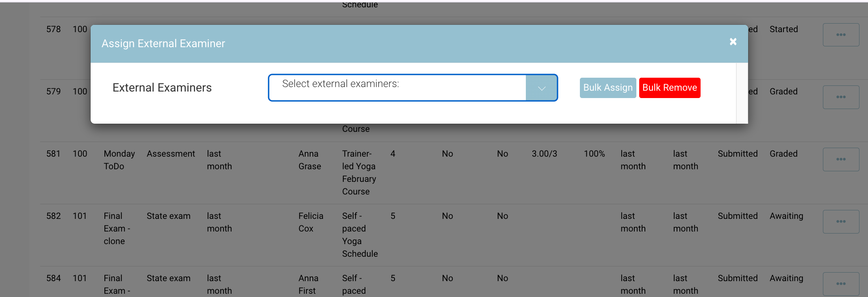Select student Felicia Cox in row 582
This screenshot has height=297, width=868.
pyautogui.click(x=311, y=222)
